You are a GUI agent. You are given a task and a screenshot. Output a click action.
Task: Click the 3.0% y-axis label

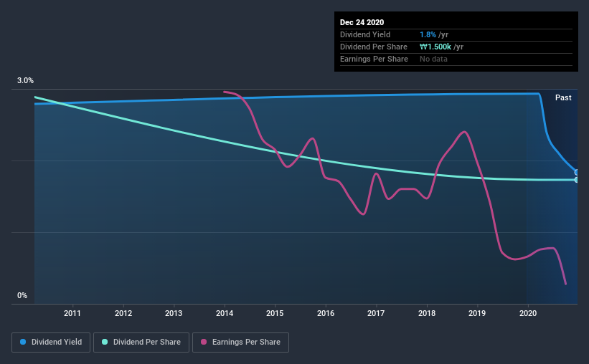[25, 80]
